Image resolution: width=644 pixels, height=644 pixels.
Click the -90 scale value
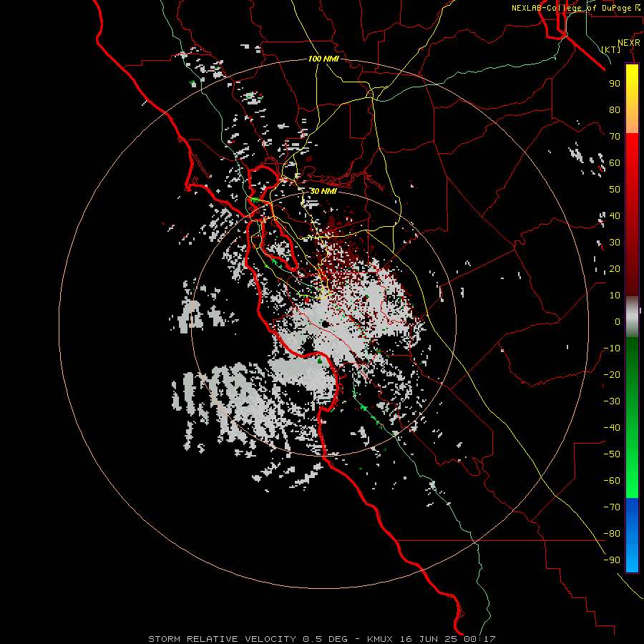tap(612, 560)
